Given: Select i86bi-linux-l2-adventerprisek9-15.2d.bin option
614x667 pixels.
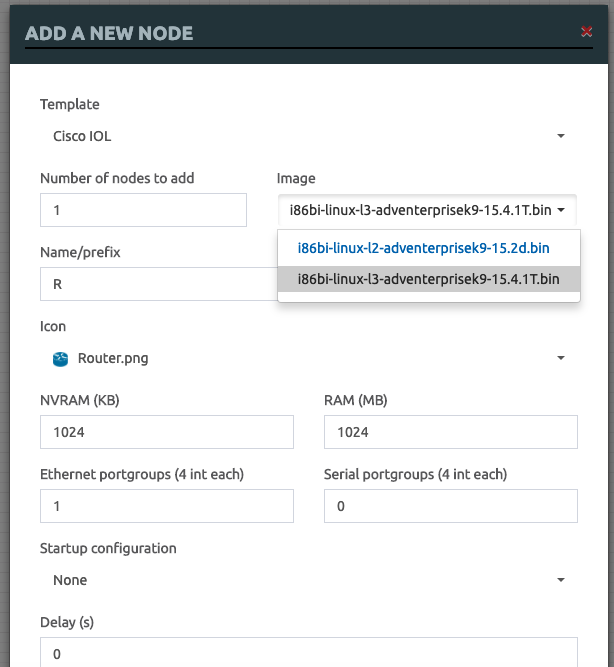Looking at the screenshot, I should tap(428, 248).
